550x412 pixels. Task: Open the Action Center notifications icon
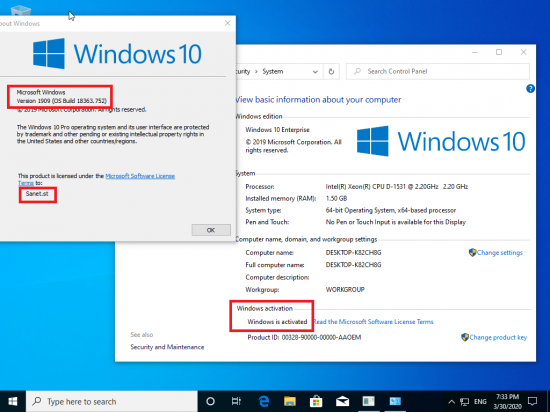532,401
